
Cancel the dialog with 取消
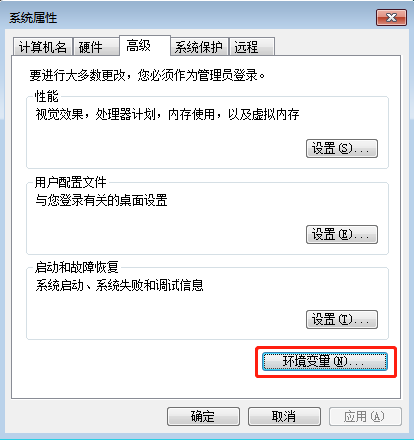click(284, 416)
